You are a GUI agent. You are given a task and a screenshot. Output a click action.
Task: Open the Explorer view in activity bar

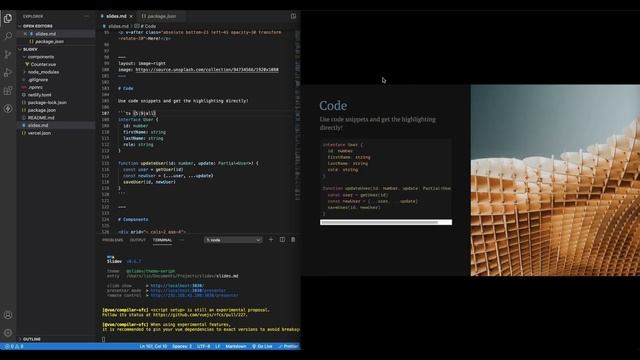pos(8,18)
